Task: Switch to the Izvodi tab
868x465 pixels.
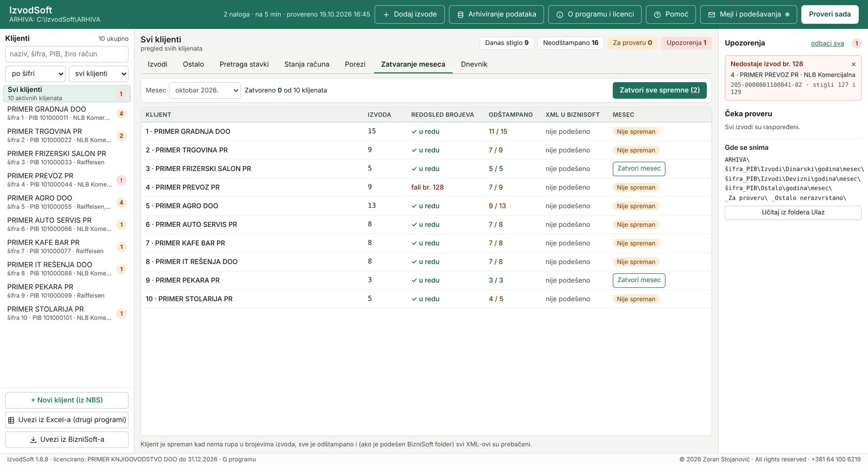Action: pyautogui.click(x=158, y=64)
